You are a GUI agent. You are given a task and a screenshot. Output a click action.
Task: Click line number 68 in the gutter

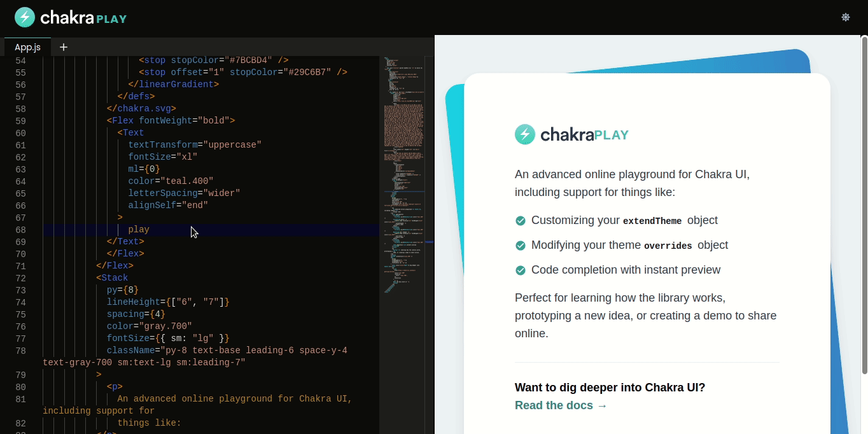(x=20, y=229)
